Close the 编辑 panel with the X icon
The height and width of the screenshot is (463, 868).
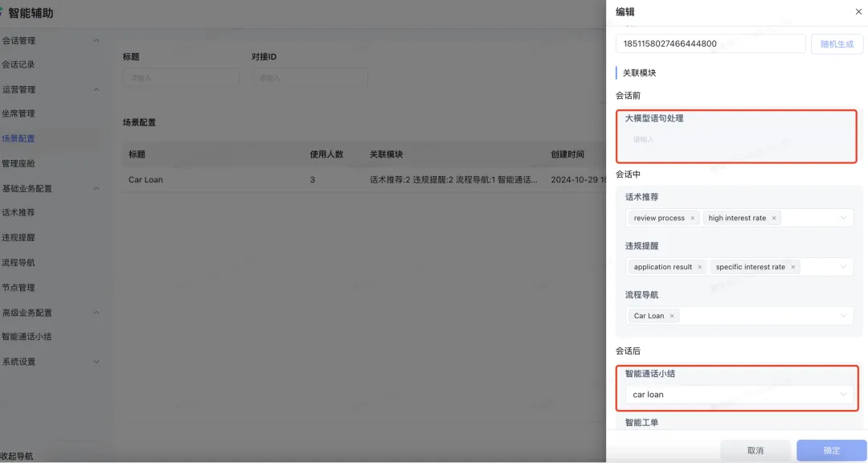click(x=858, y=12)
